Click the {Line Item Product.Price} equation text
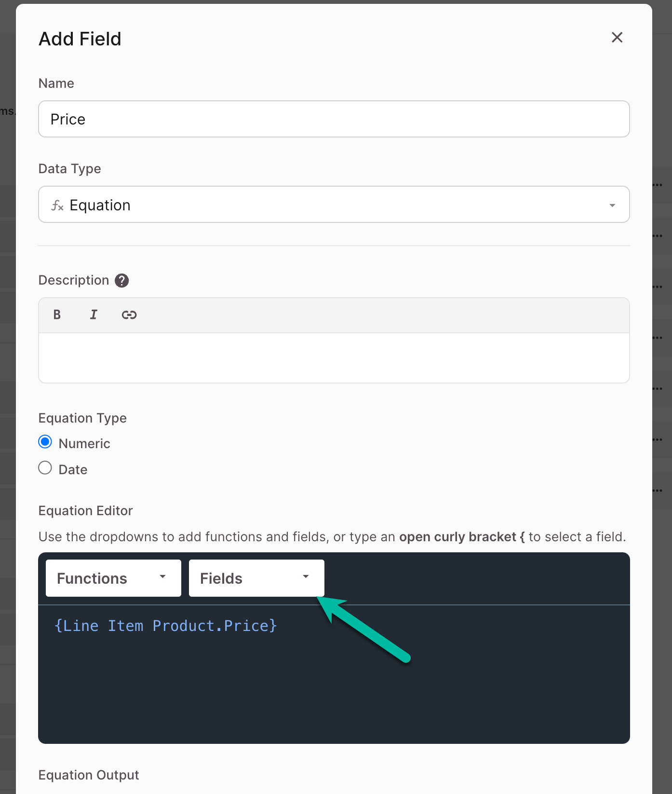This screenshot has width=672, height=794. click(166, 626)
